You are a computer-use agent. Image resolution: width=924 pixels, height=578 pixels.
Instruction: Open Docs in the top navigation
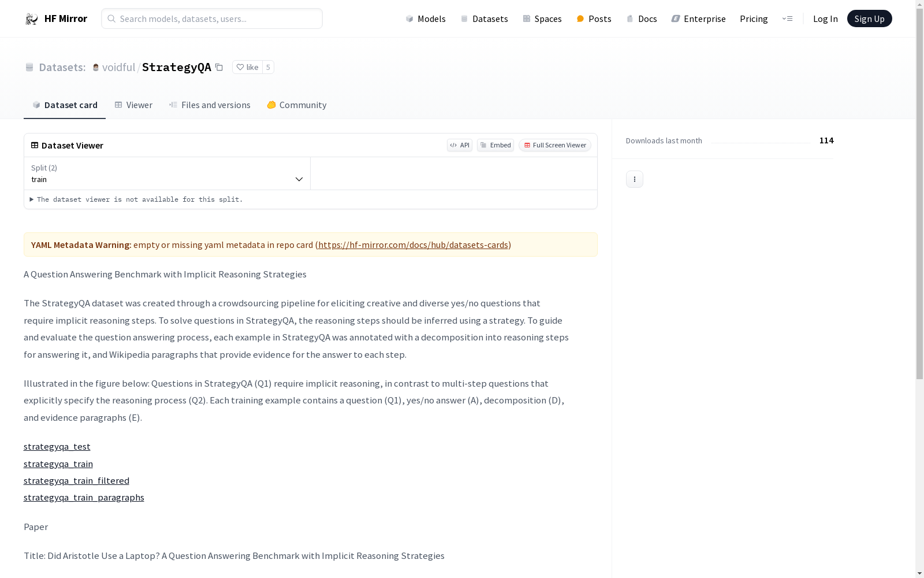tap(642, 18)
